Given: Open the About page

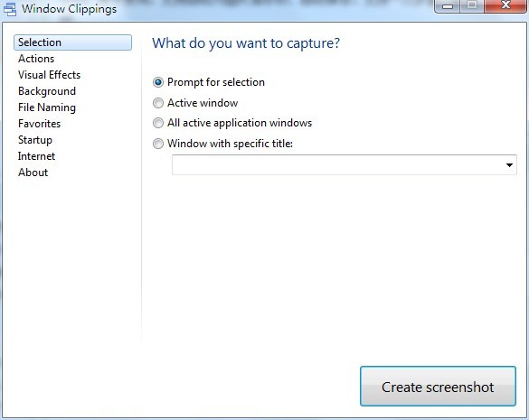Looking at the screenshot, I should coord(33,173).
